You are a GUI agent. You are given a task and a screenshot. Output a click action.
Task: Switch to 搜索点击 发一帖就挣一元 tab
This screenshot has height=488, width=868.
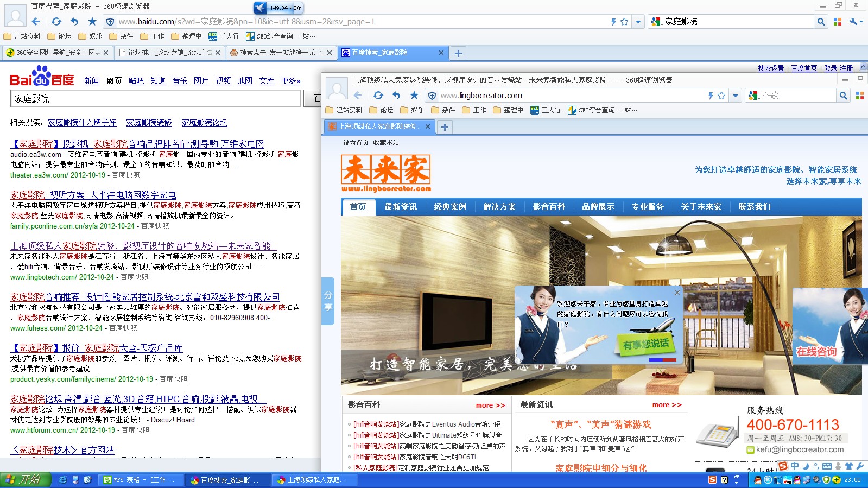[281, 53]
